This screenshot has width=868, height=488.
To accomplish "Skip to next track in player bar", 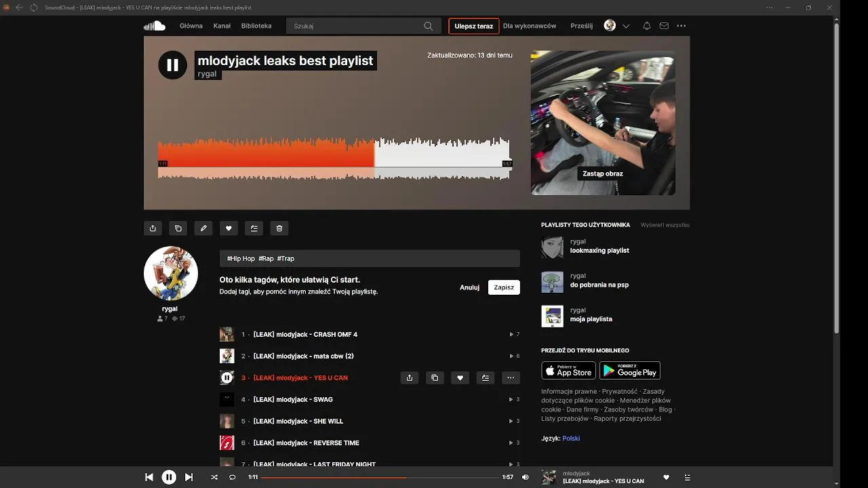I will [x=189, y=477].
